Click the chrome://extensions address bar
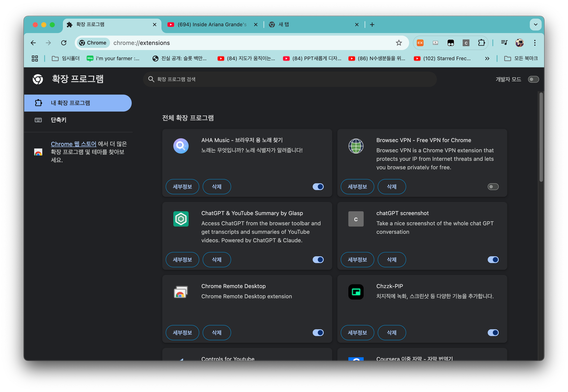The image size is (568, 392). 241,43
